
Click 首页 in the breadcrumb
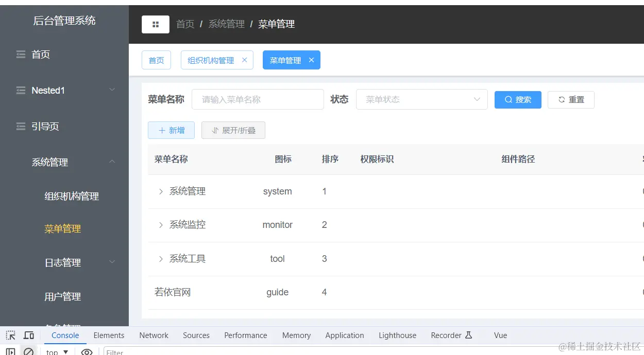tap(185, 24)
